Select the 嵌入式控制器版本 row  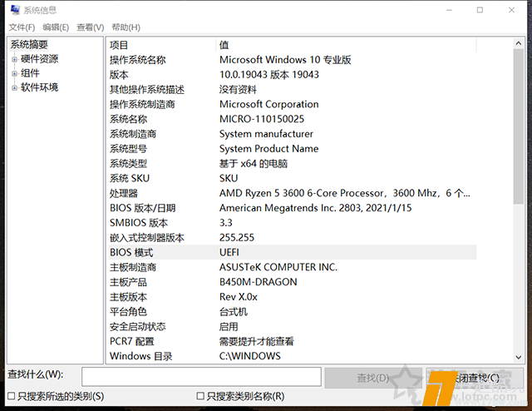(292, 238)
